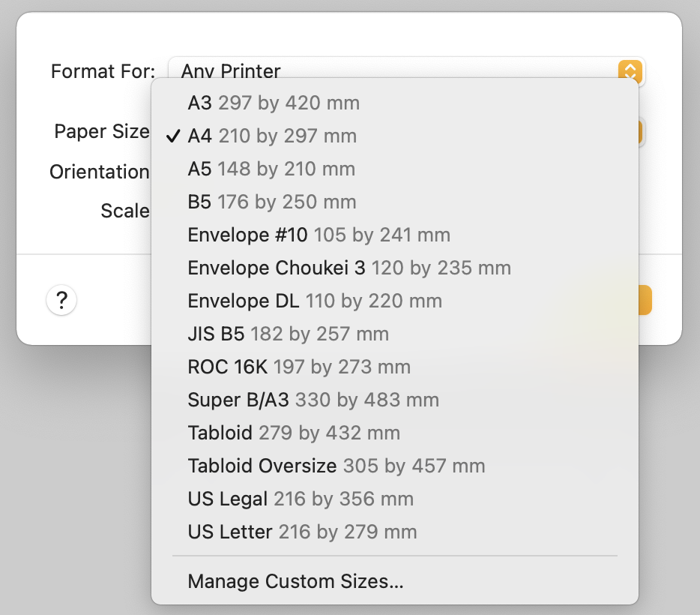Screen dimensions: 700x615
Task: Select Tabloid 279 by 432 mm
Action: pos(294,433)
